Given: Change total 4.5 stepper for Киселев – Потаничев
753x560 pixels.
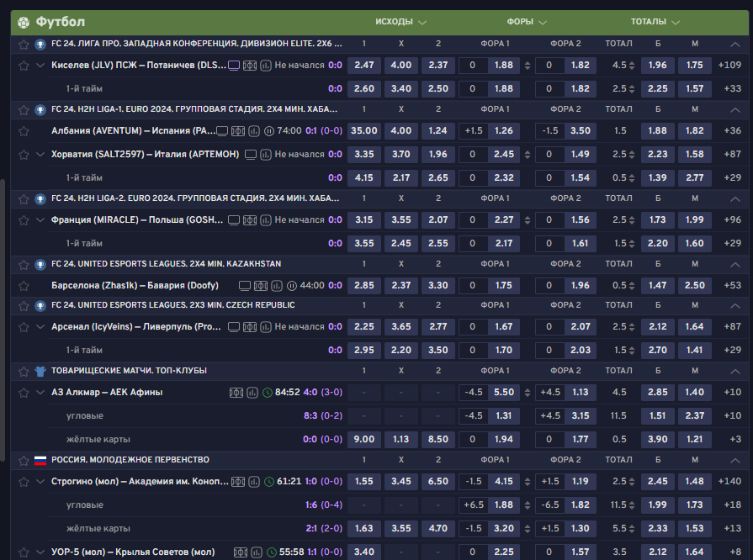Looking at the screenshot, I should [633, 65].
